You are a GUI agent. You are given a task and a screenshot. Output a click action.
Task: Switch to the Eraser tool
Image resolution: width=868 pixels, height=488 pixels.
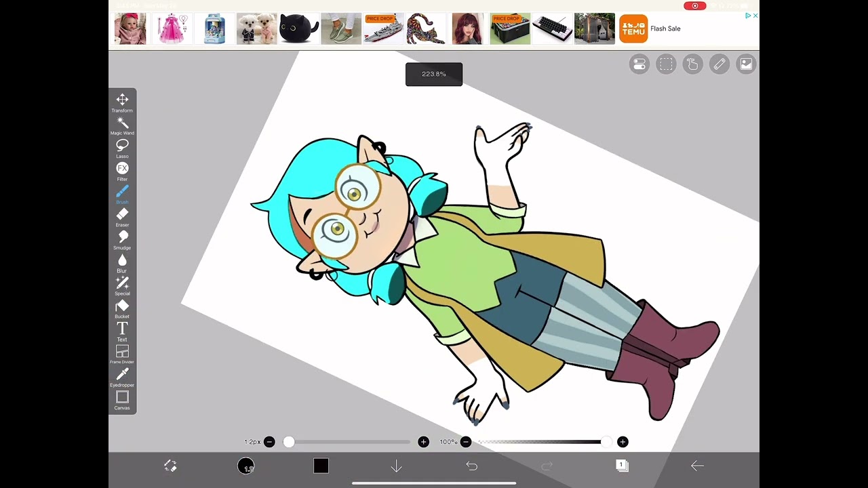tap(122, 218)
